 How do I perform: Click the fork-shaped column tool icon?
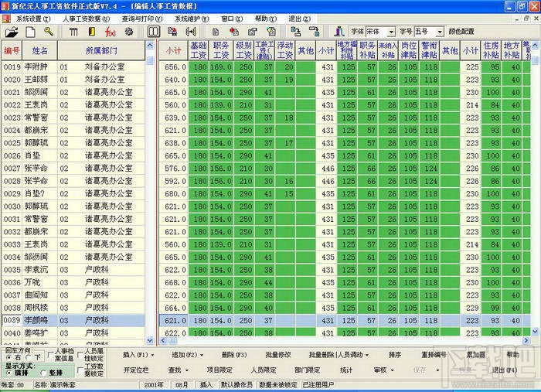tap(73, 32)
